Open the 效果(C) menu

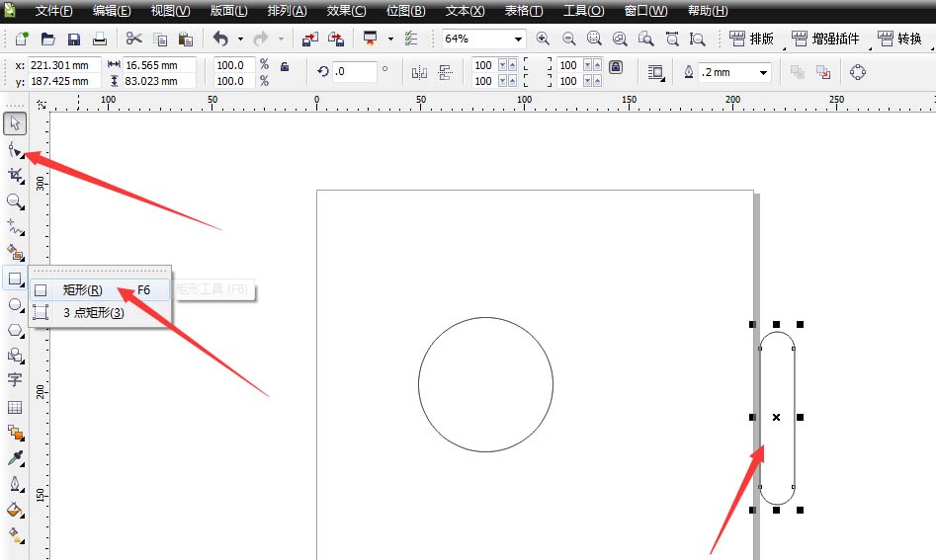coord(346,11)
